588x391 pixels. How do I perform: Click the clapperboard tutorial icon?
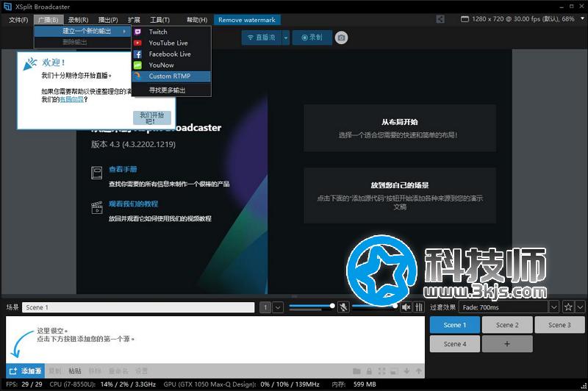pos(97,207)
